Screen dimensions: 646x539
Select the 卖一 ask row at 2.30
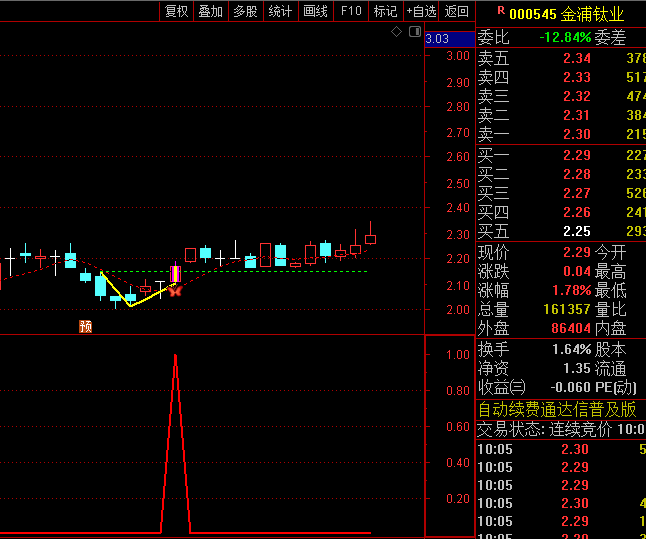(560, 134)
